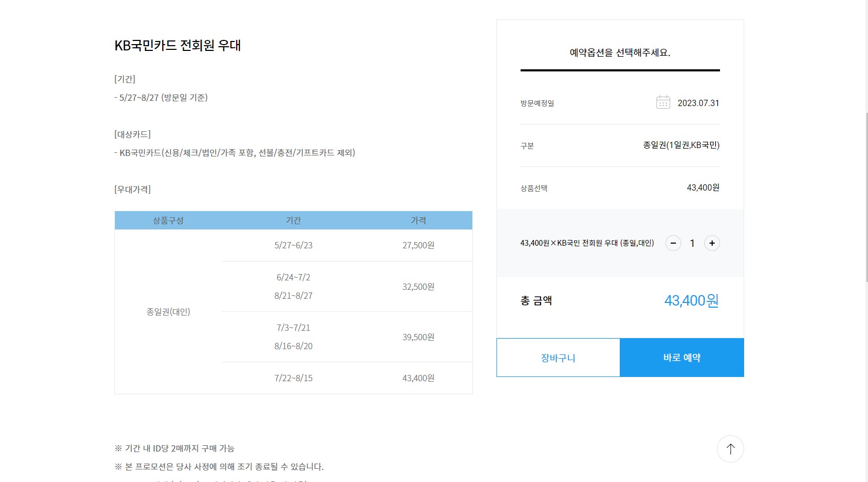Viewport: 868px width, 482px height.
Task: Click the [우대가격] section label
Action: click(x=133, y=190)
